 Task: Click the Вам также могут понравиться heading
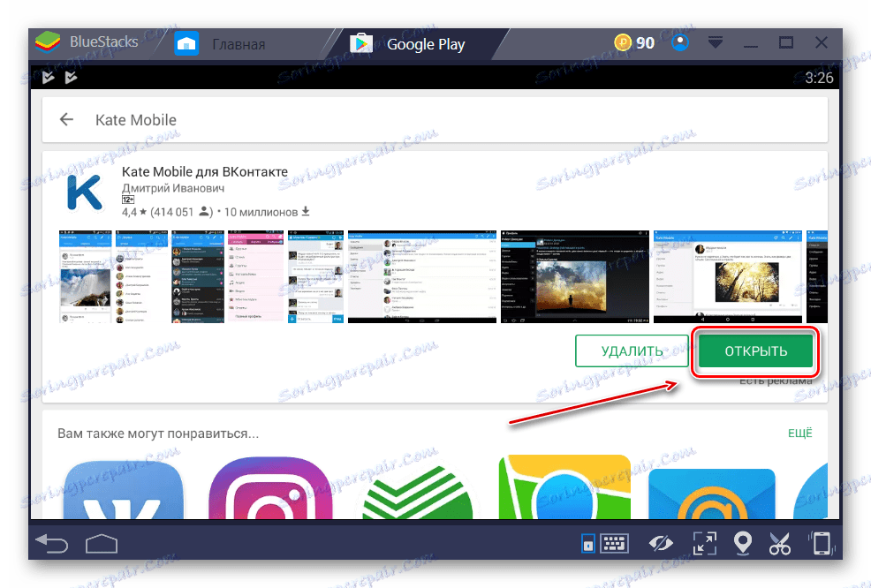[x=158, y=433]
